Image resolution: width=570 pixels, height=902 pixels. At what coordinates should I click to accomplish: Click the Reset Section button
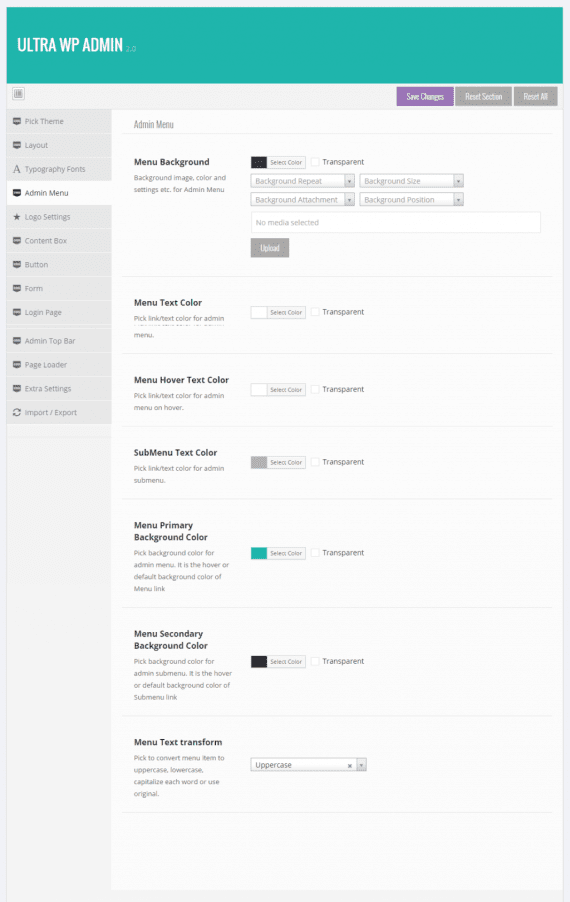(484, 97)
